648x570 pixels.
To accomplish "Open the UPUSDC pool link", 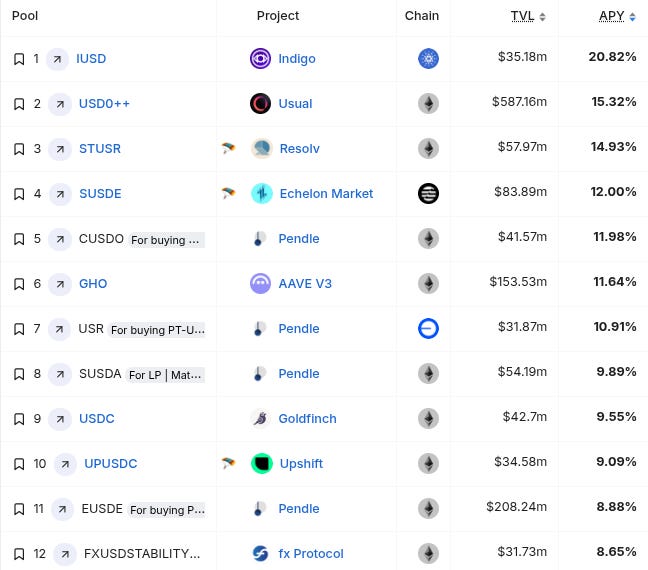I will [x=111, y=464].
